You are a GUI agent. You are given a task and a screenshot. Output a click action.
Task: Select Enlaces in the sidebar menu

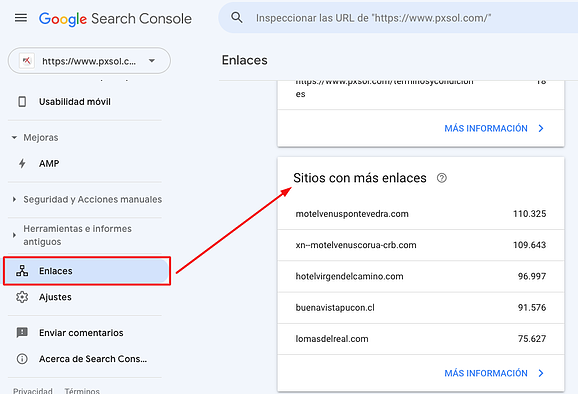click(87, 271)
